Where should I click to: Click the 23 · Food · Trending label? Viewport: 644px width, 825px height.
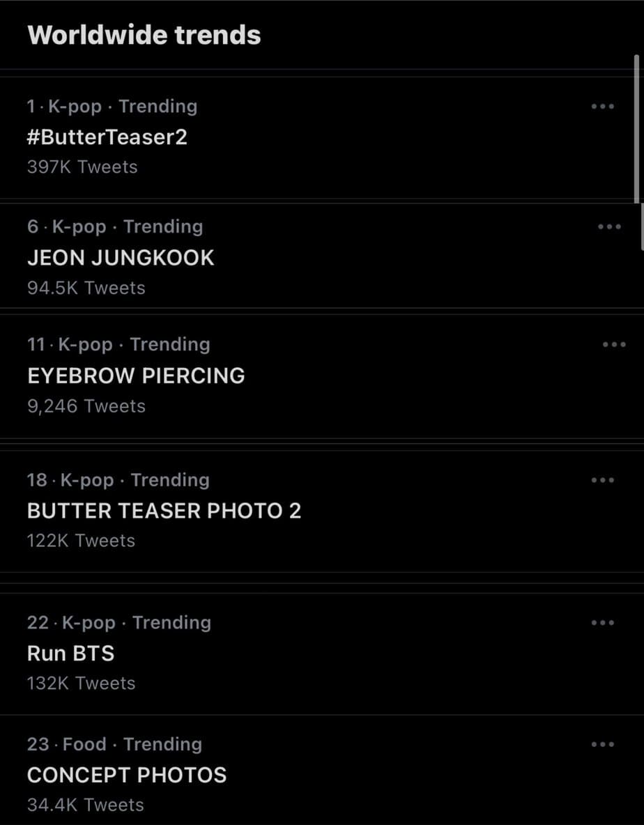click(x=114, y=744)
